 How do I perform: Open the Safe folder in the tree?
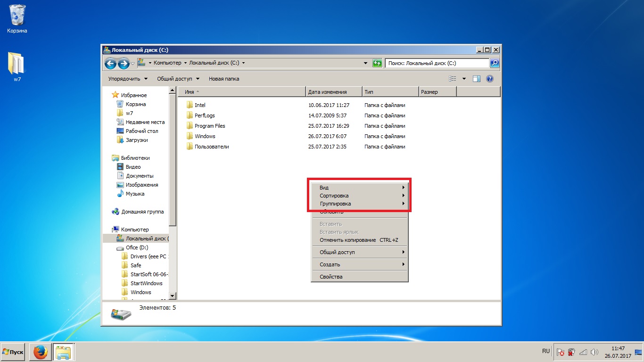point(131,265)
